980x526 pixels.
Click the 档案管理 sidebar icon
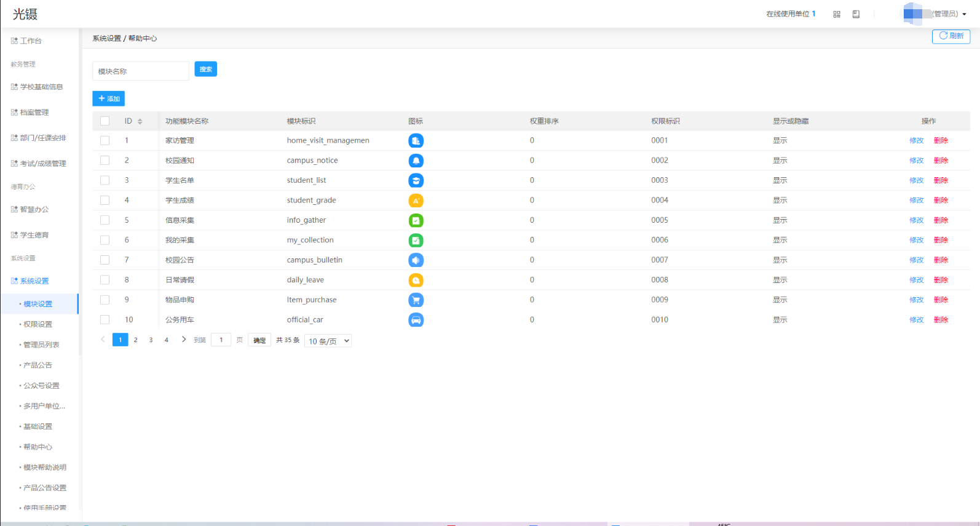tap(14, 113)
